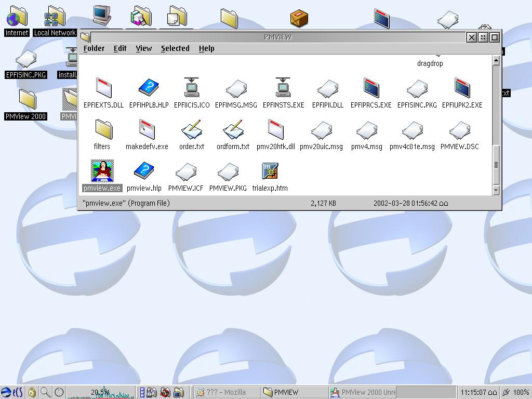Click the Internet folder on the desktop
Viewport: 532px width, 399px height.
click(x=17, y=16)
